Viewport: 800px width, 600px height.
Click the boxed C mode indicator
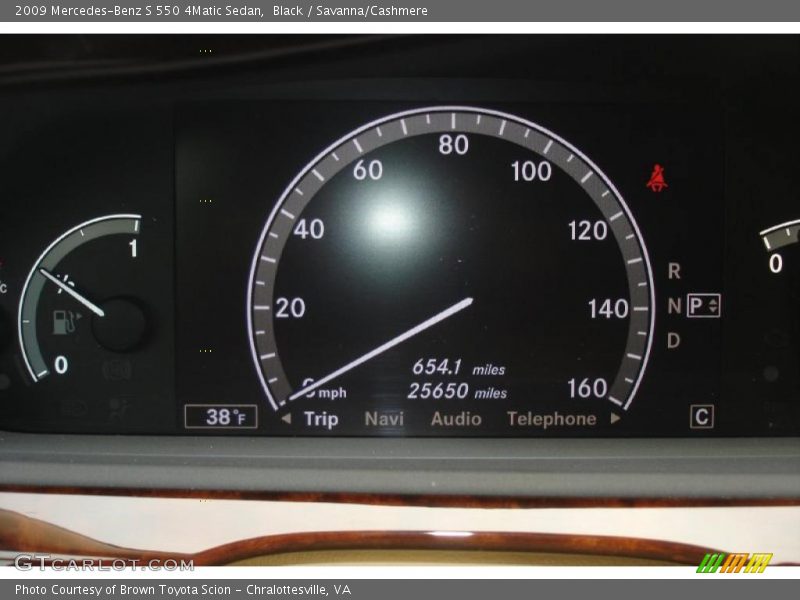702,417
